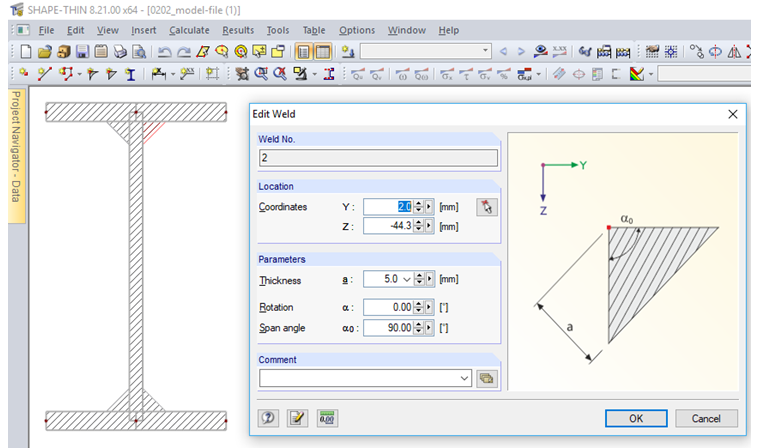Open the block manager cabinet icon
The image size is (760, 448).
63,51
